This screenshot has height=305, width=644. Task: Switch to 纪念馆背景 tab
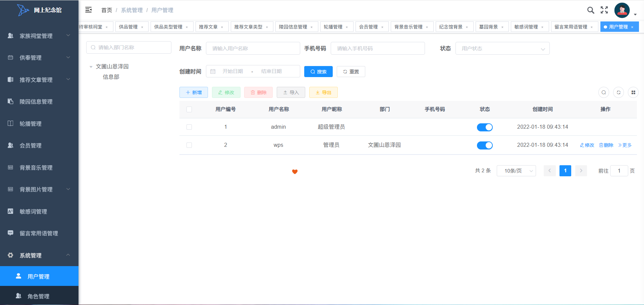[454, 27]
